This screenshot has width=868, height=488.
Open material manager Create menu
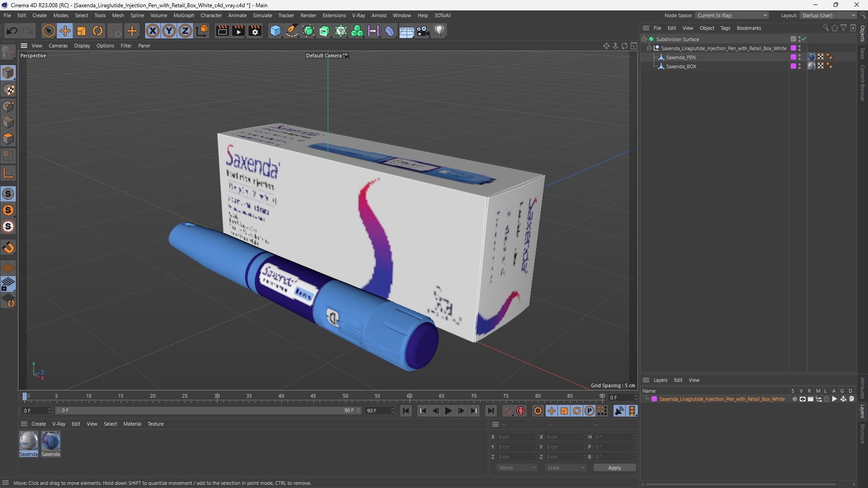coord(38,424)
